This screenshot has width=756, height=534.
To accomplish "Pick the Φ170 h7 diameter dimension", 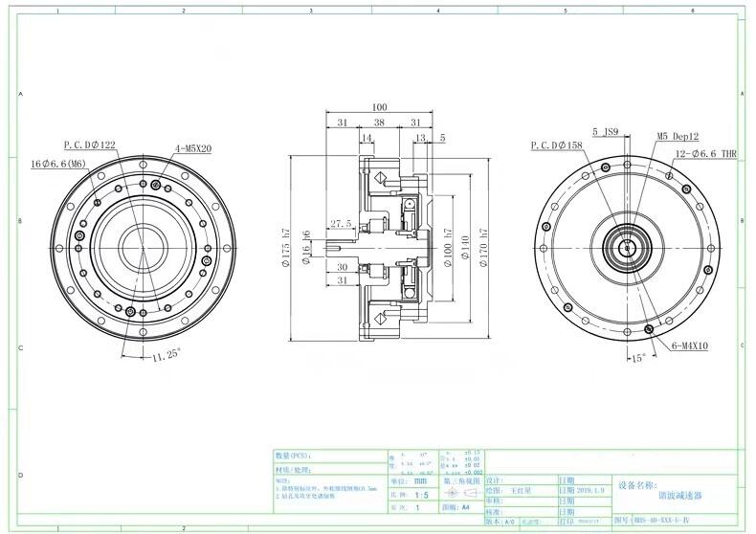I will 483,247.
